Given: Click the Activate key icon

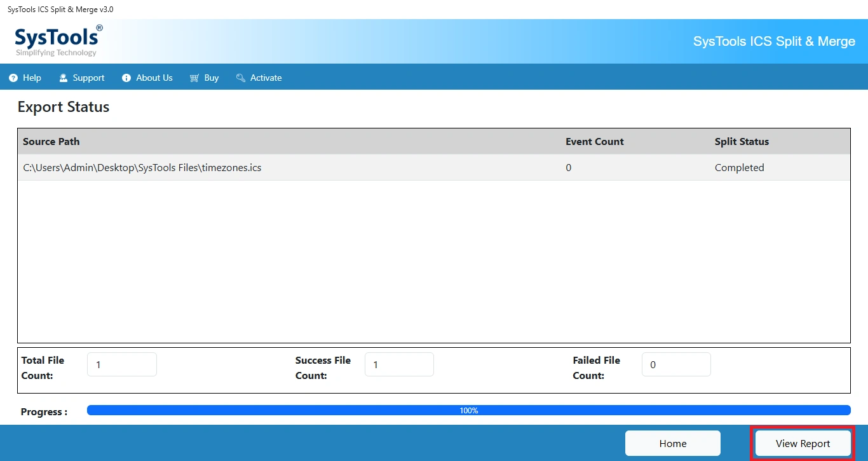Looking at the screenshot, I should click(x=241, y=78).
